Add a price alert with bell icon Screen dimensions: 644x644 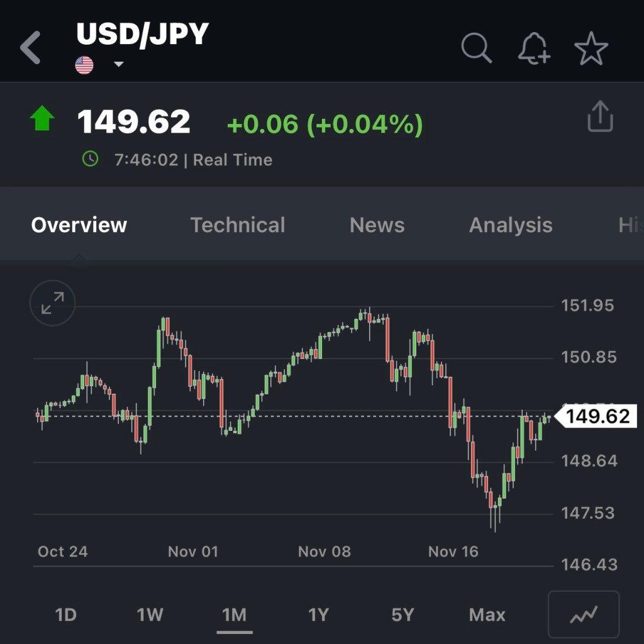[x=533, y=48]
